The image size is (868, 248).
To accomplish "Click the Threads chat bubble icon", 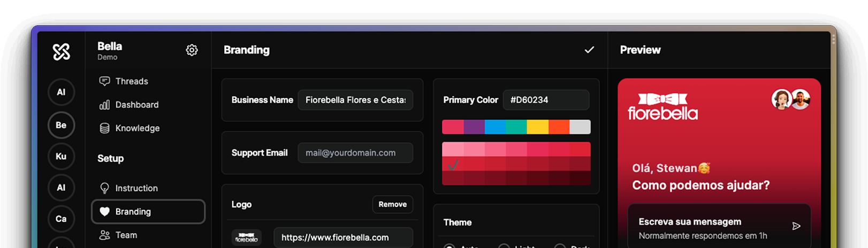I will click(104, 81).
